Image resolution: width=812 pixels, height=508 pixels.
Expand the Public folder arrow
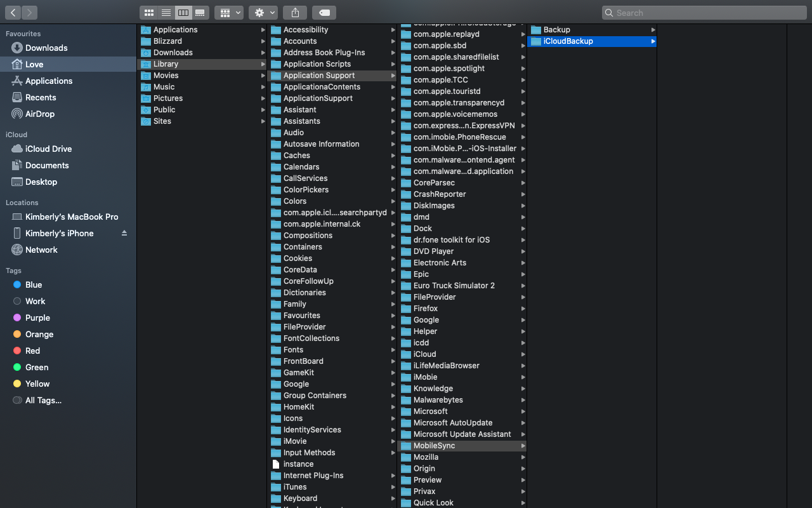263,110
